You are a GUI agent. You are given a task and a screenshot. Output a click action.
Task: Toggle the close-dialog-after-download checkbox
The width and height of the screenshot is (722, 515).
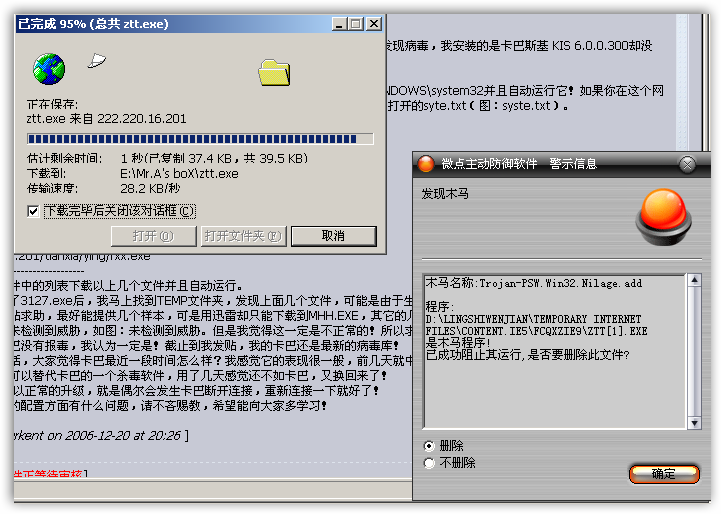[33, 211]
